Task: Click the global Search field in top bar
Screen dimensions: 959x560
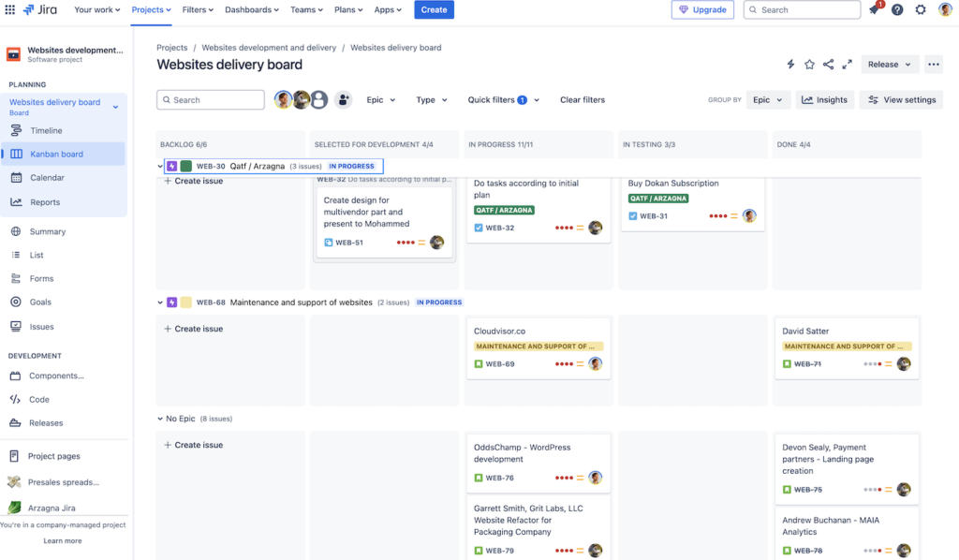Action: (x=802, y=9)
